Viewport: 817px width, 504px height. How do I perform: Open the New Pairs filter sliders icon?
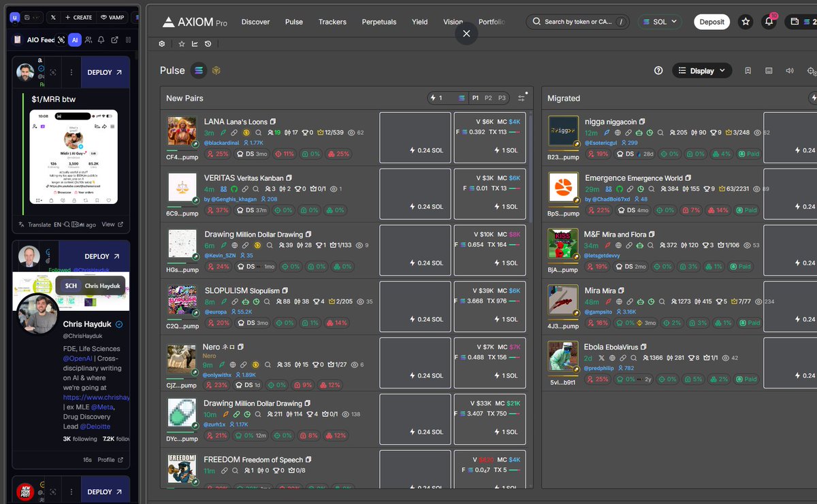(x=522, y=97)
